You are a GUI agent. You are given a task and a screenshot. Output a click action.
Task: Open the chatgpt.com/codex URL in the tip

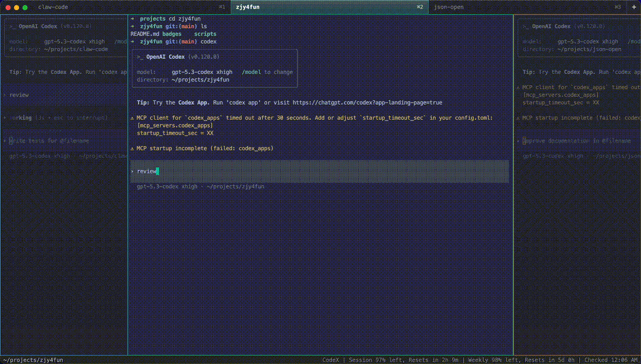[x=368, y=102]
